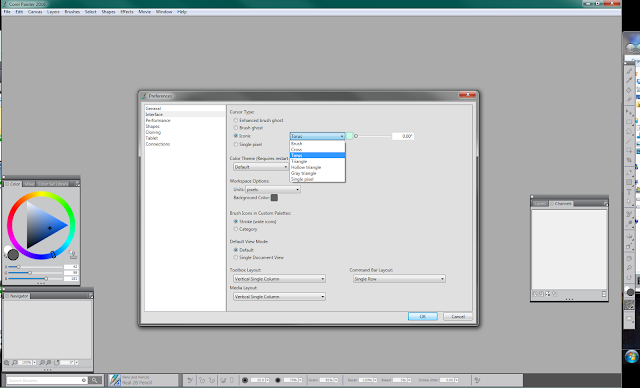
Task: Clear the Search Brushes field with the x icon
Action: click(x=84, y=380)
